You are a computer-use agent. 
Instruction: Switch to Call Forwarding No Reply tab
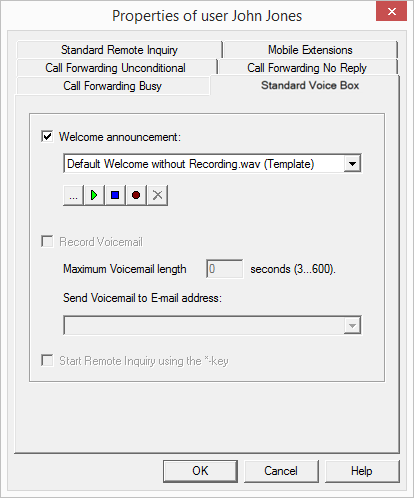click(307, 68)
